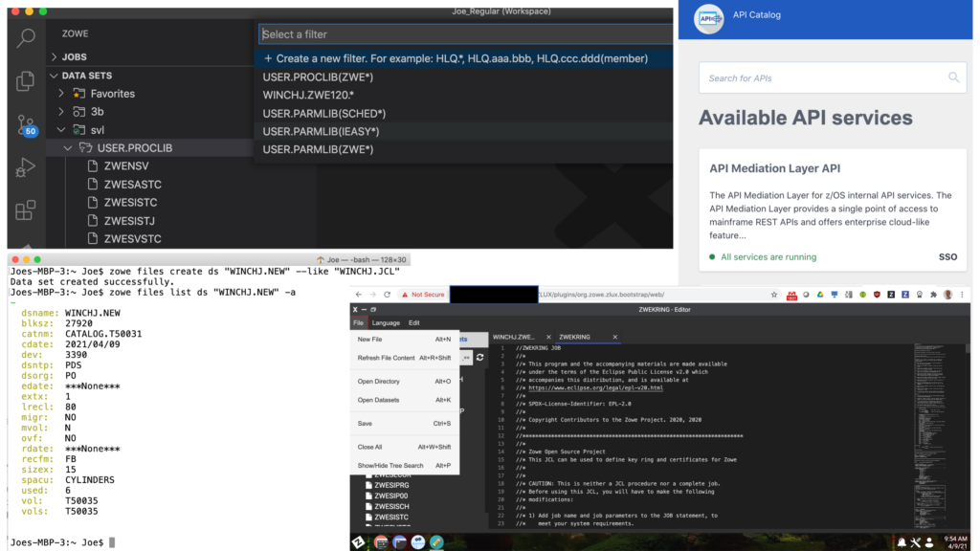The width and height of the screenshot is (980, 551).
Task: Choose Close All from the File menu
Action: (405, 447)
